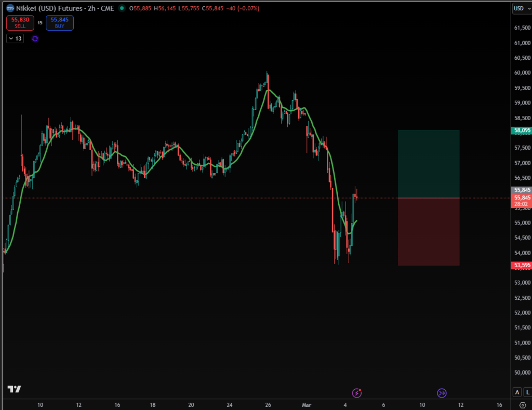Click the green take-profit zone of position
Image resolution: width=532 pixels, height=410 pixels.
pos(429,164)
